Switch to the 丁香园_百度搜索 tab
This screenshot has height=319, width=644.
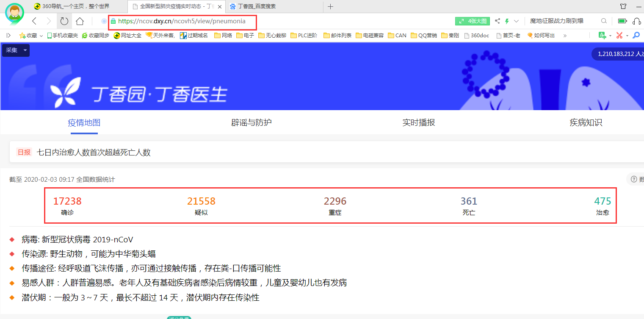[275, 6]
